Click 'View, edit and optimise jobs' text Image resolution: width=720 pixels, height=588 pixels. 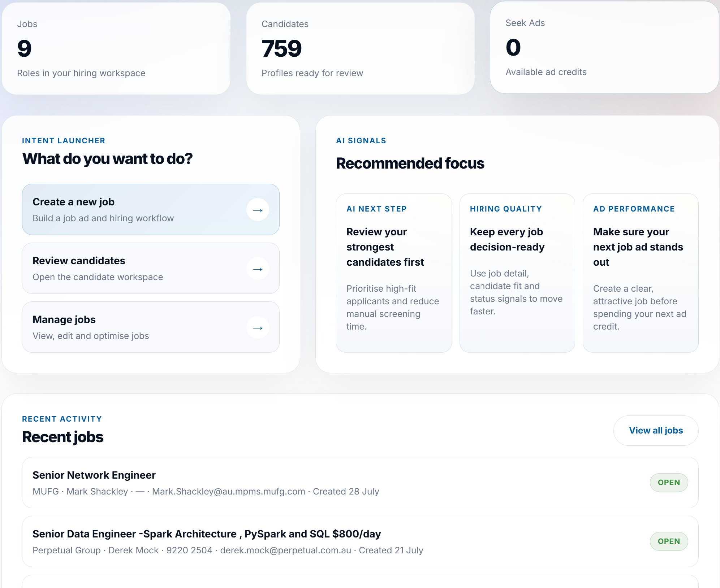(91, 336)
